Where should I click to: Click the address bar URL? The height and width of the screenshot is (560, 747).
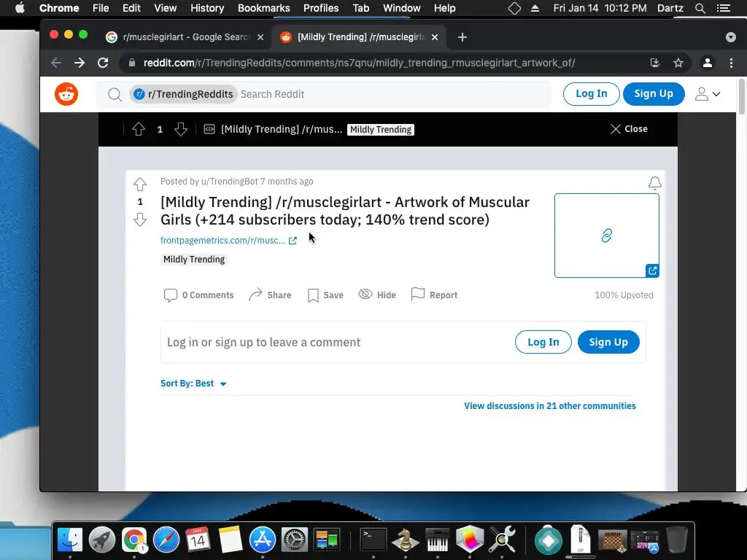click(359, 63)
